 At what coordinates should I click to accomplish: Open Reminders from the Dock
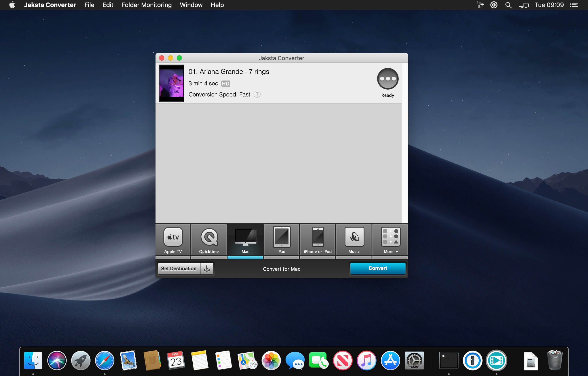[224, 360]
